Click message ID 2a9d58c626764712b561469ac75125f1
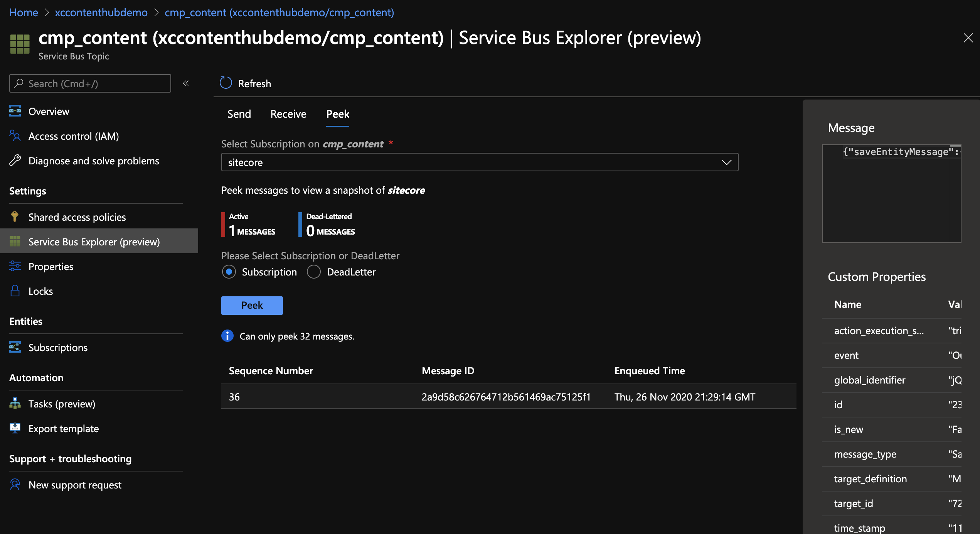Image resolution: width=980 pixels, height=534 pixels. click(506, 397)
